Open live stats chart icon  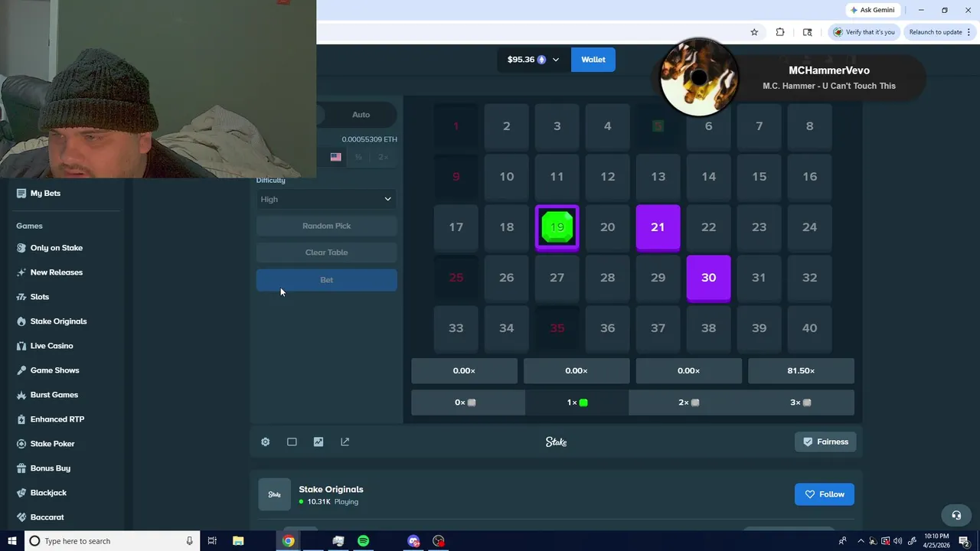tap(318, 442)
